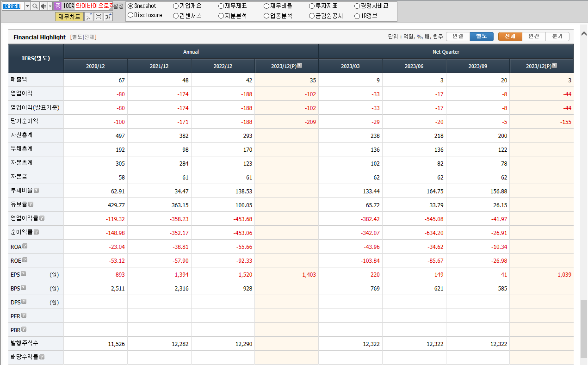Click the 유보율 help icon
The height and width of the screenshot is (365, 588).
pos(31,204)
